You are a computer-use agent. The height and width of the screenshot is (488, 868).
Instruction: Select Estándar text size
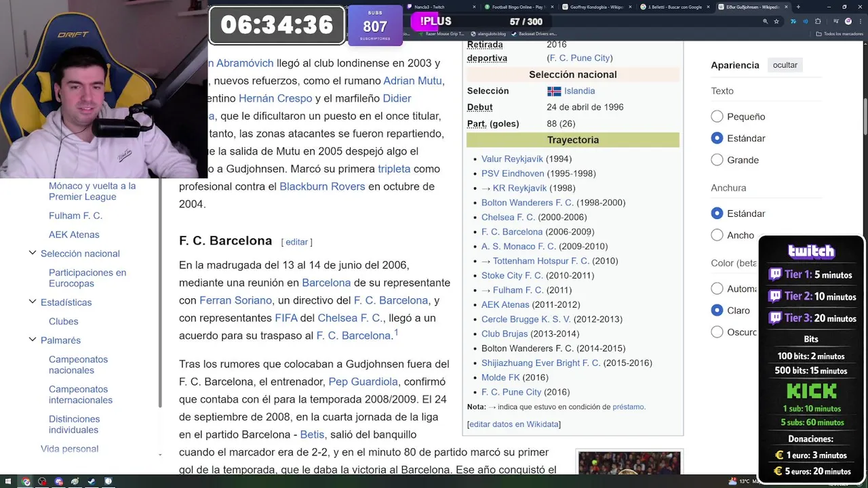tap(717, 138)
